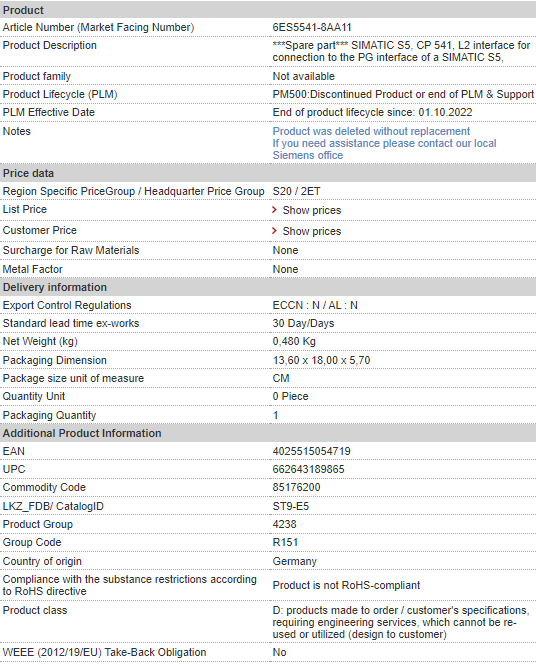Show prices for Customer Price
536x664 pixels.
tap(312, 231)
